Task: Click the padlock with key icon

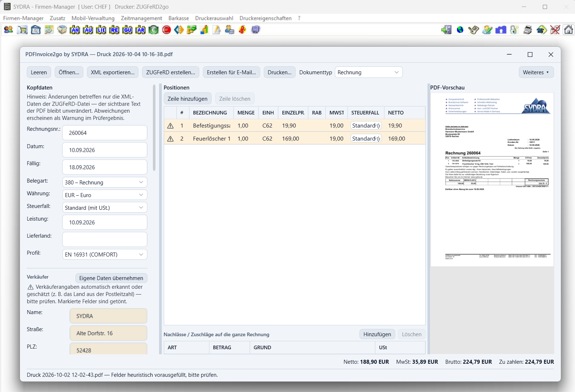Action: pyautogui.click(x=514, y=30)
